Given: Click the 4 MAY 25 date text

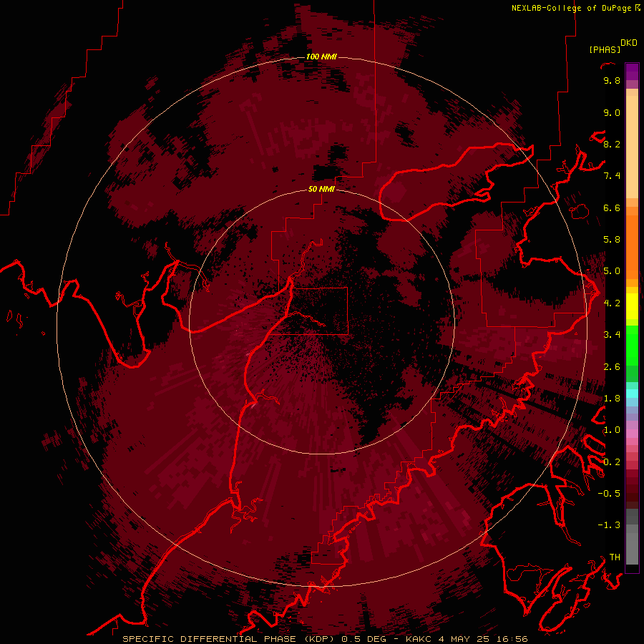Looking at the screenshot, I should (463, 639).
